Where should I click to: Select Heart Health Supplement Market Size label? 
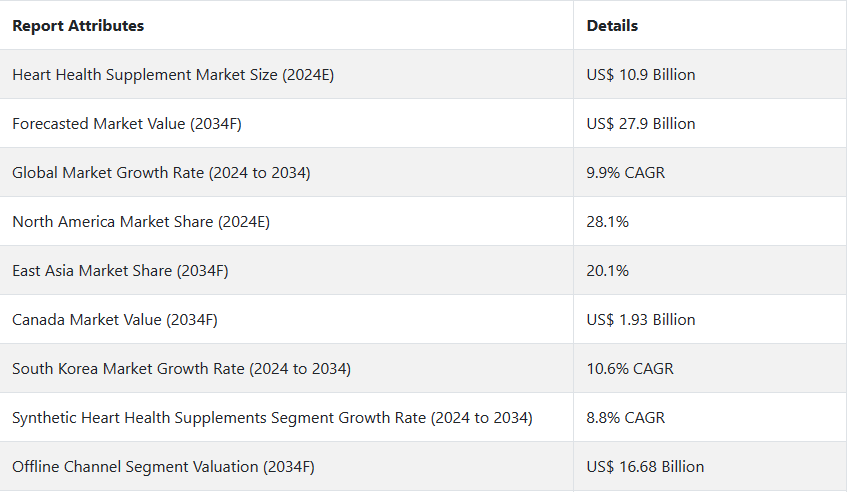point(173,75)
